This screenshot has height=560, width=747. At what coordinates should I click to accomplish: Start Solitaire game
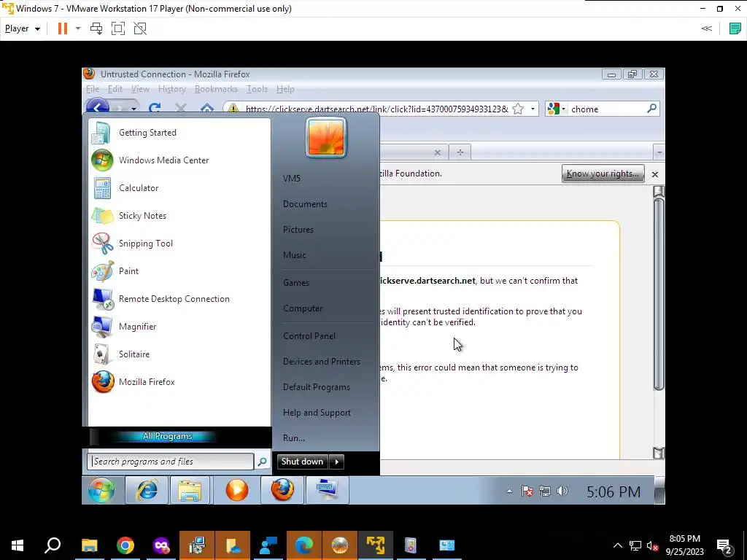[x=179, y=354]
